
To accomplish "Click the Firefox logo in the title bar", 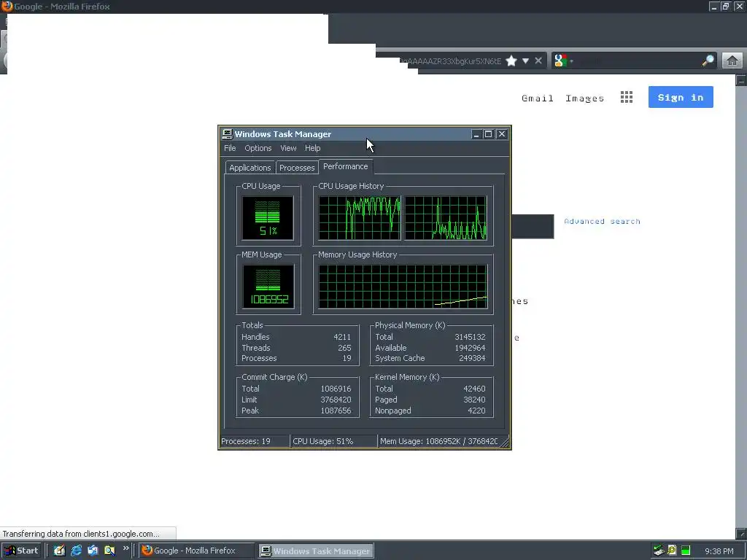I will (x=7, y=6).
